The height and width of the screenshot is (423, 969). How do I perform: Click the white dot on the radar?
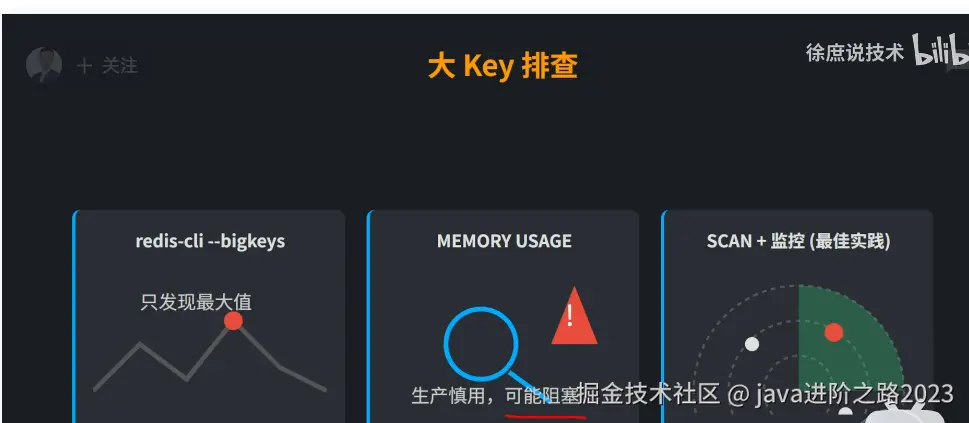[x=751, y=344]
